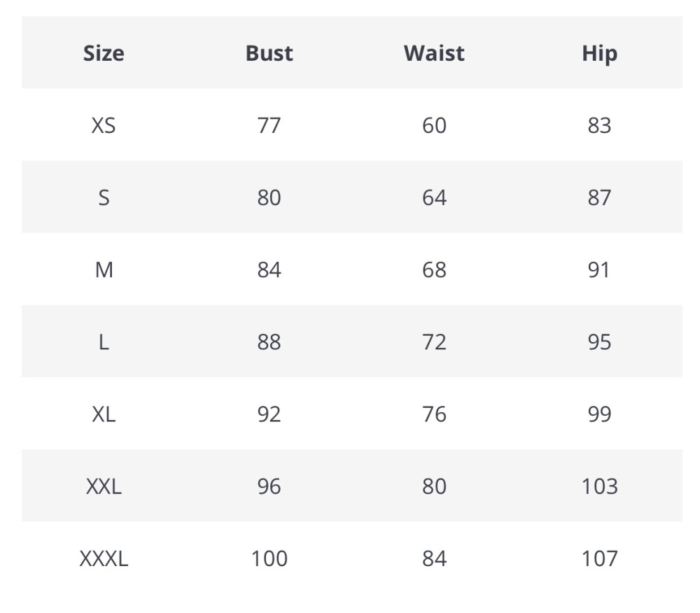700x613 pixels.
Task: Click the XXXL bust value 100
Action: coord(269,558)
